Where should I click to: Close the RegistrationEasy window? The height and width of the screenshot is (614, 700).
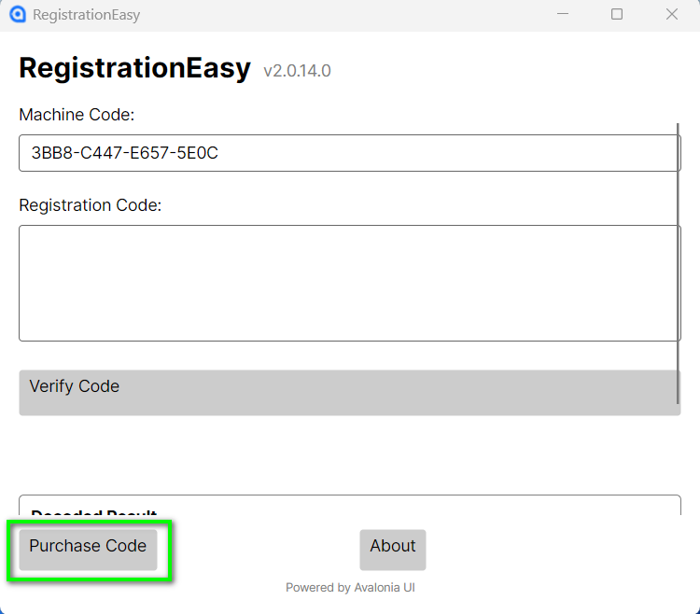[671, 15]
